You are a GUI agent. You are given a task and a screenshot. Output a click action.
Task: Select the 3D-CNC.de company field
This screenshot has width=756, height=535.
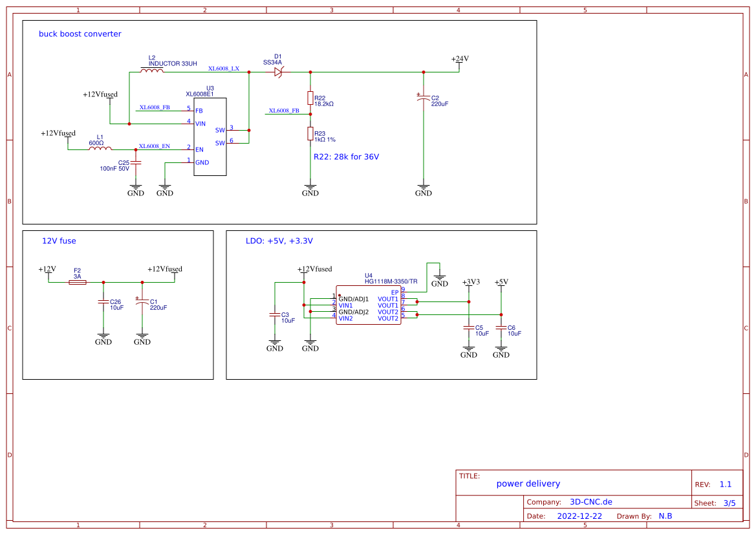[x=590, y=502]
